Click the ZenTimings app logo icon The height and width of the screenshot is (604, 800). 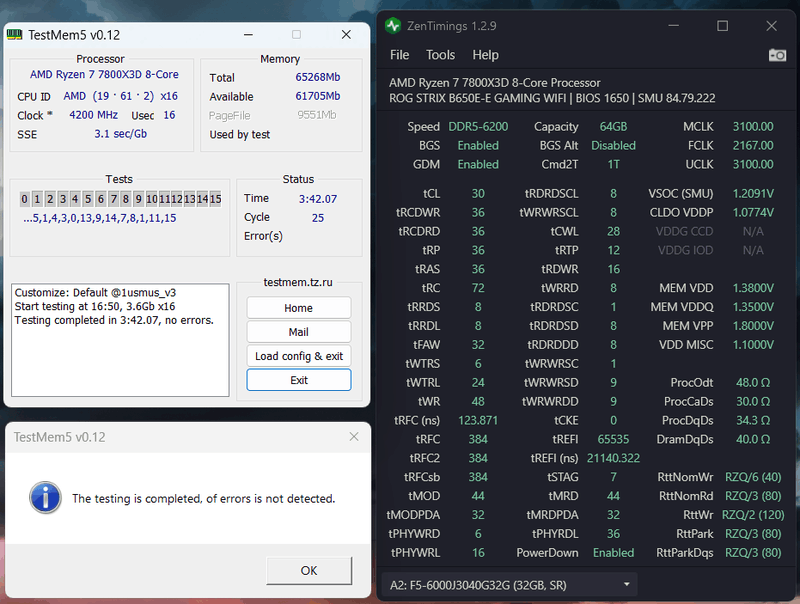point(393,26)
